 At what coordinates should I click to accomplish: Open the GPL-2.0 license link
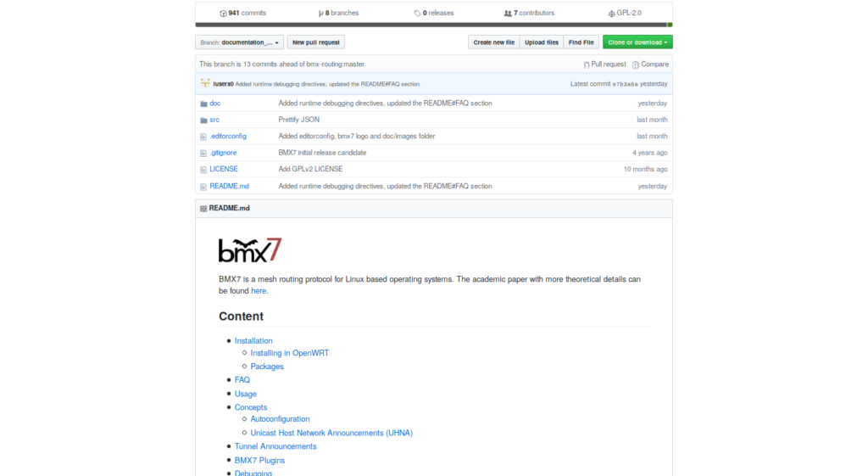tap(625, 13)
